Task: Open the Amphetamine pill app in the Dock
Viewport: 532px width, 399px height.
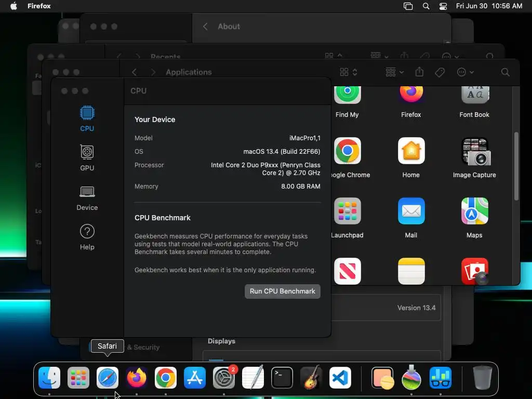Action: (x=382, y=378)
